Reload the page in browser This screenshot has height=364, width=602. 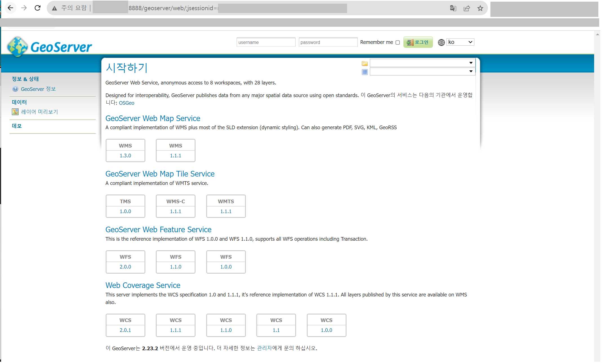(x=37, y=8)
